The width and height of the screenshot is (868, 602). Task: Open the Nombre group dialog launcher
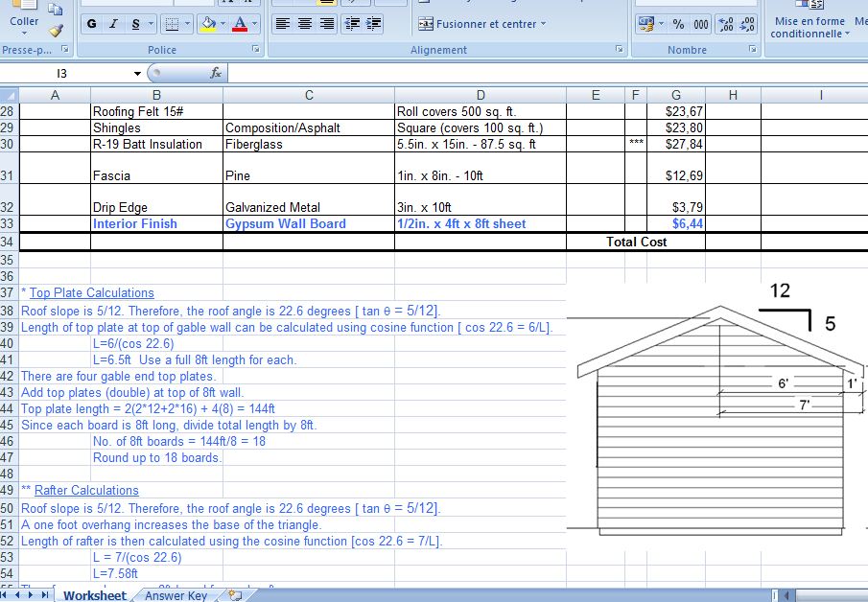click(x=753, y=49)
